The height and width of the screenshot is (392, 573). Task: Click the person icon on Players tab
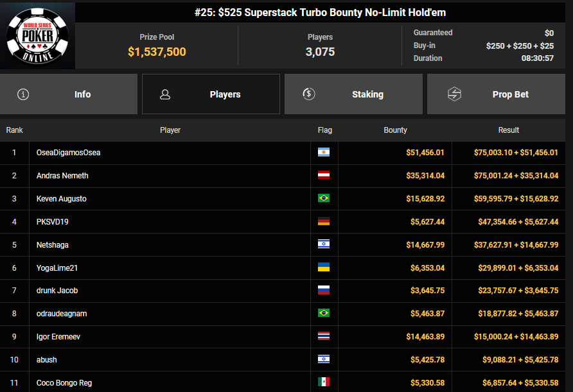165,94
